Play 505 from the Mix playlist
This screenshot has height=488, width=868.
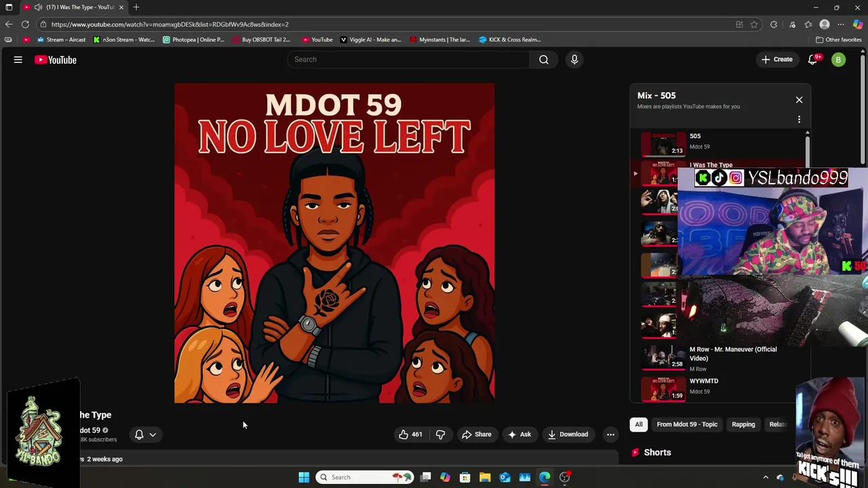[719, 143]
